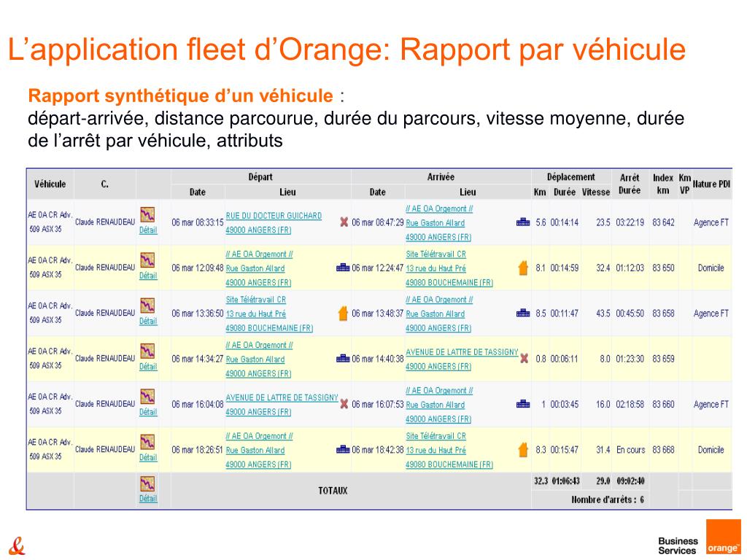This screenshot has height=560, width=747.
Task: Open AVENUE DE LATTRE DE TASSIGNY departure link
Action: [282, 397]
